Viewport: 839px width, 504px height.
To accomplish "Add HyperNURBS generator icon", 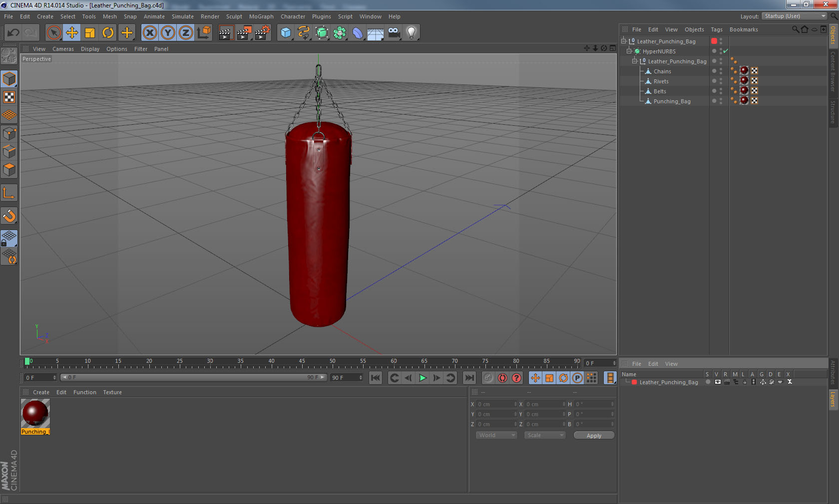I will click(x=322, y=33).
